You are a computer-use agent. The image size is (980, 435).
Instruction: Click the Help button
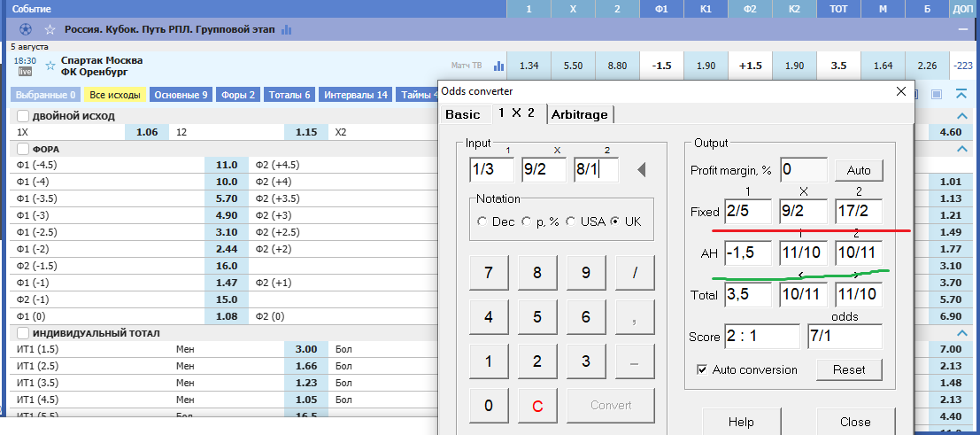pos(741,421)
